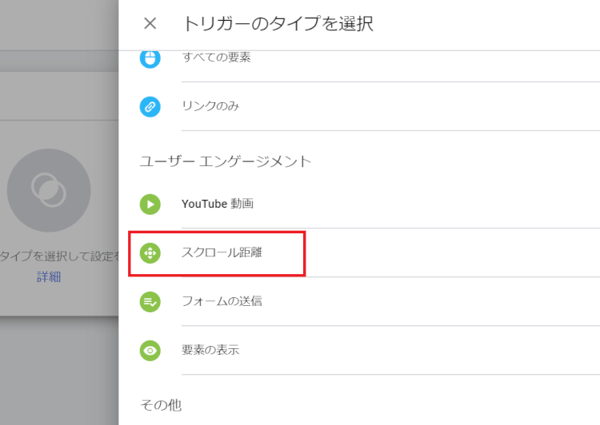The height and width of the screenshot is (425, 600).
Task: Choose 要素の表示 trigger type
Action: pyautogui.click(x=210, y=350)
